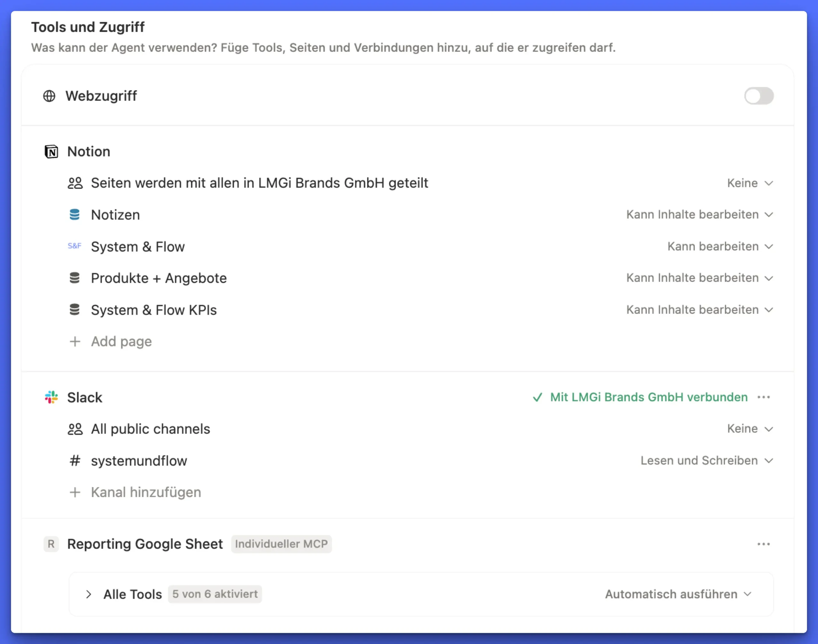This screenshot has height=644, width=818.
Task: Click the Slack logo icon
Action: (x=51, y=397)
